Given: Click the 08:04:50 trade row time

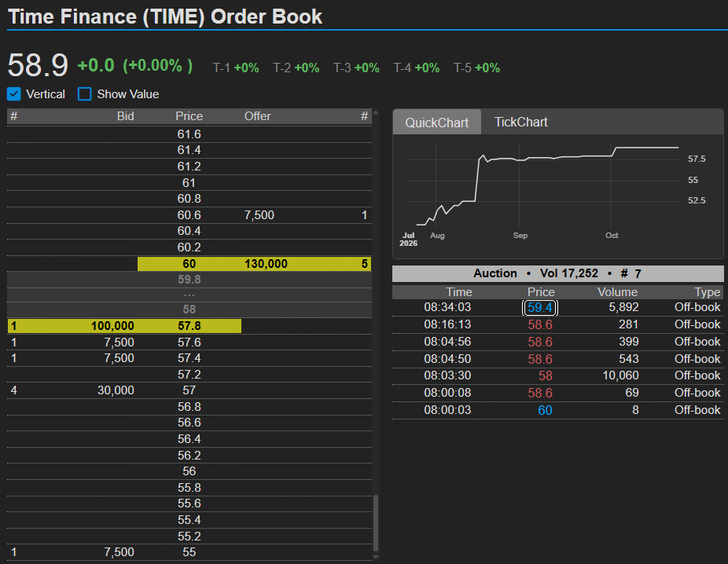Looking at the screenshot, I should 447,358.
